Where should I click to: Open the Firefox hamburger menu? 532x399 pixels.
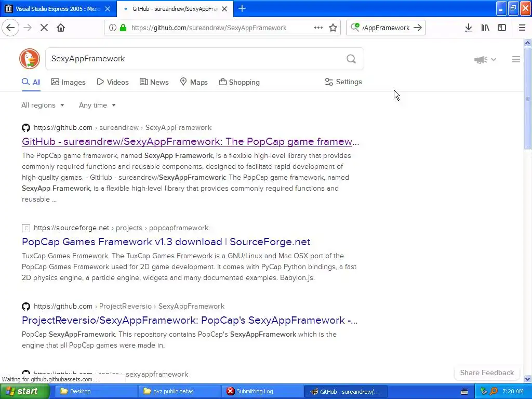[522, 28]
